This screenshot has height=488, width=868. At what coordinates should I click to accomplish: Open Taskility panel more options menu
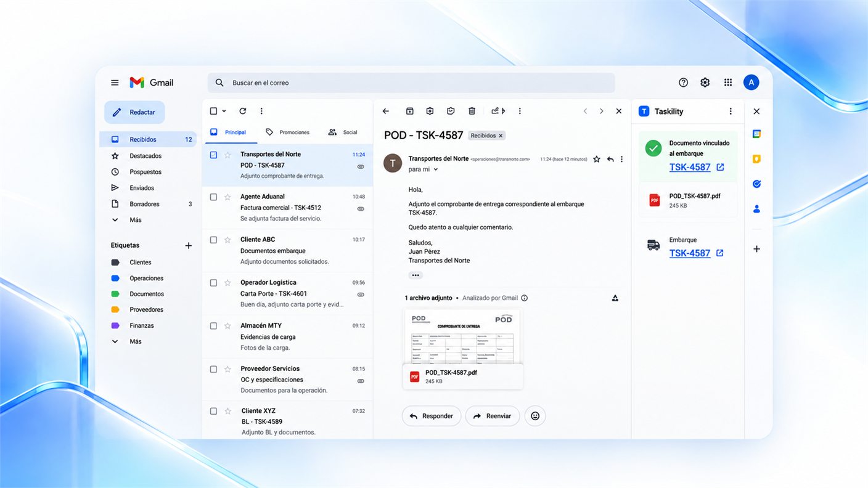pyautogui.click(x=731, y=112)
